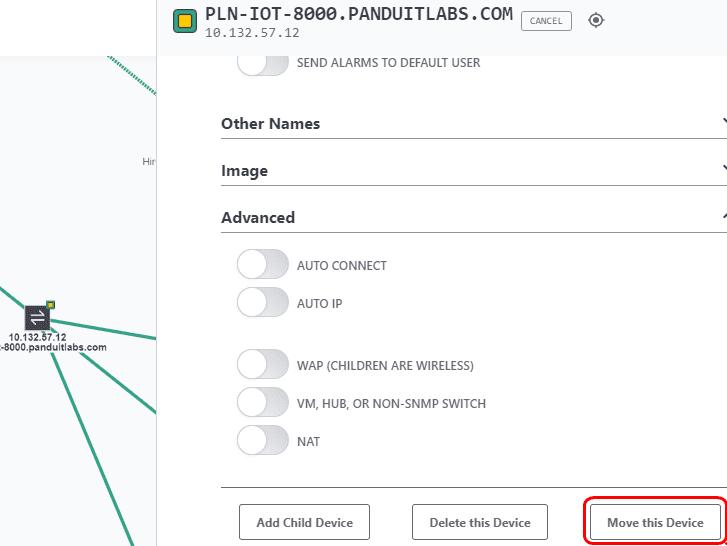Click the locate device target icon
727x546 pixels.
(596, 20)
